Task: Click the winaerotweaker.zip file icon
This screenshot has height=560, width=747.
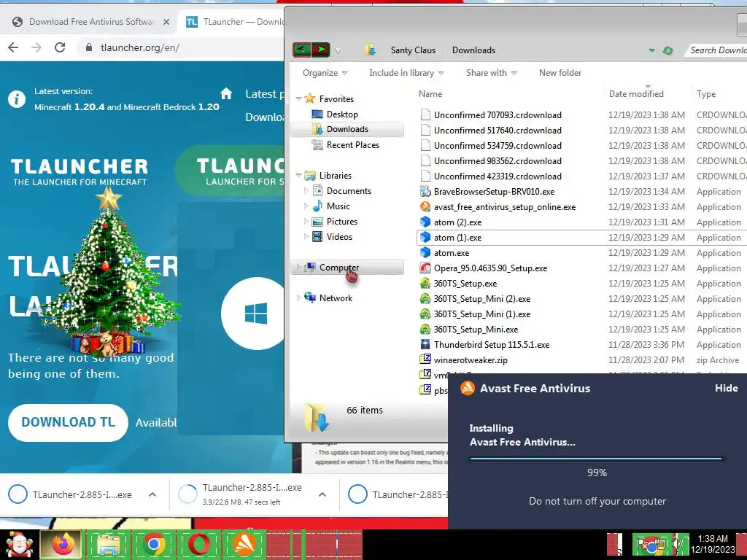Action: 425,359
